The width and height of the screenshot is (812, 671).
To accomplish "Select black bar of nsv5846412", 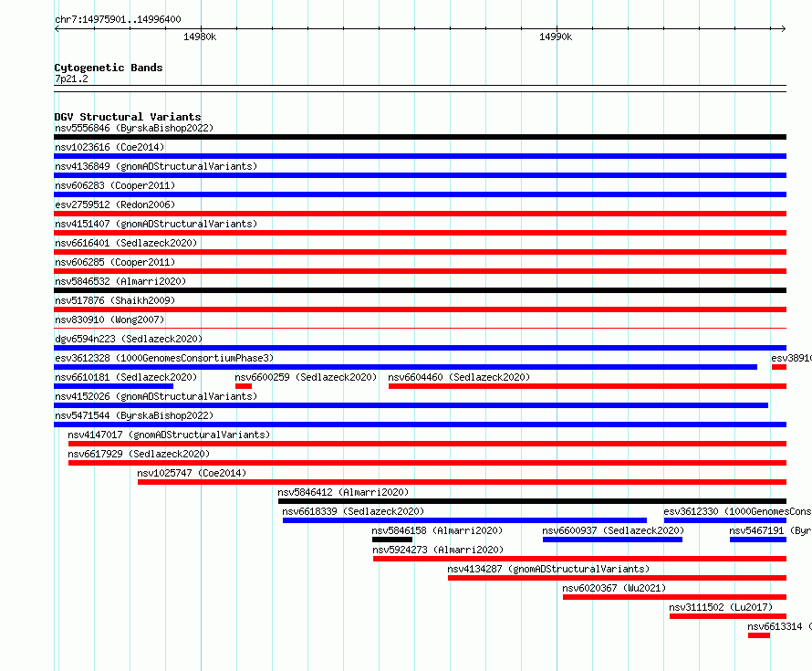I will click(x=532, y=501).
